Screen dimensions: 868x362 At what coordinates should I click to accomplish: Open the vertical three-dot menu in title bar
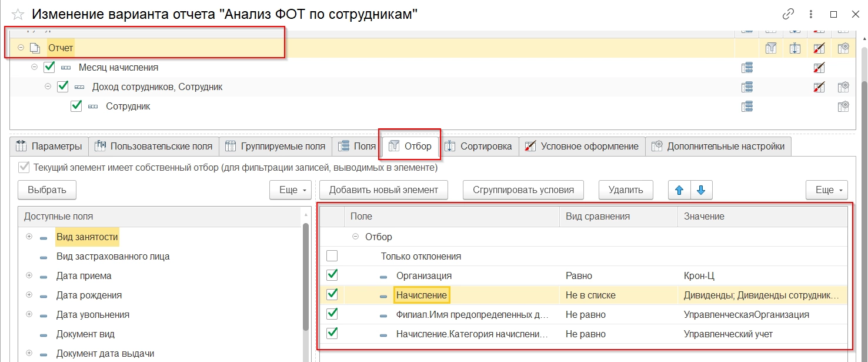pyautogui.click(x=811, y=14)
